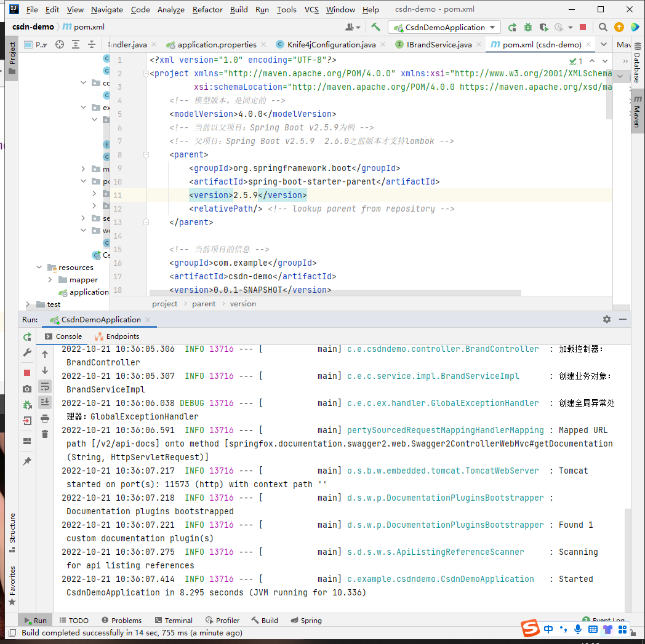Toggle scroll to end in console
The width and height of the screenshot is (645, 644).
point(45,402)
